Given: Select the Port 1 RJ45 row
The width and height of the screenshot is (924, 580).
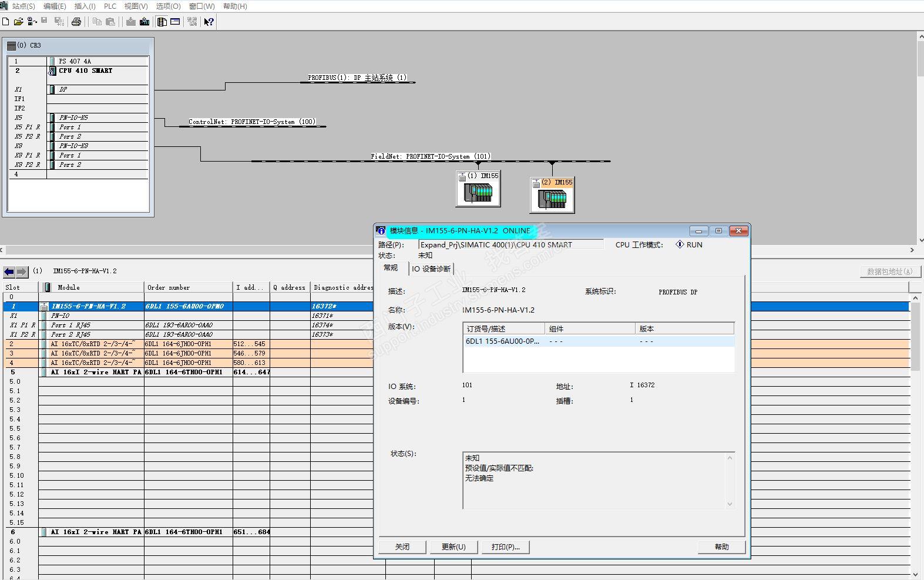Looking at the screenshot, I should tap(188, 325).
